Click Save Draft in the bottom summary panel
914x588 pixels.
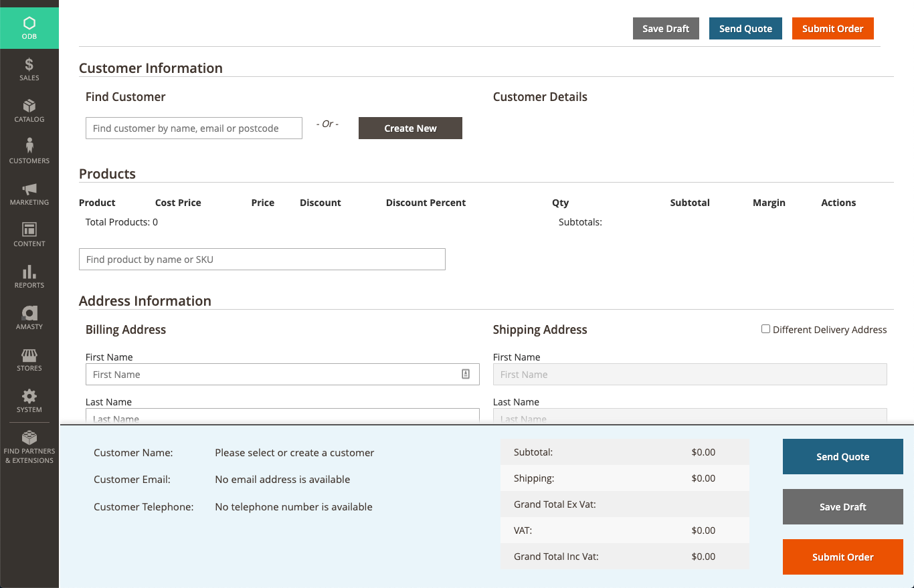click(x=843, y=507)
